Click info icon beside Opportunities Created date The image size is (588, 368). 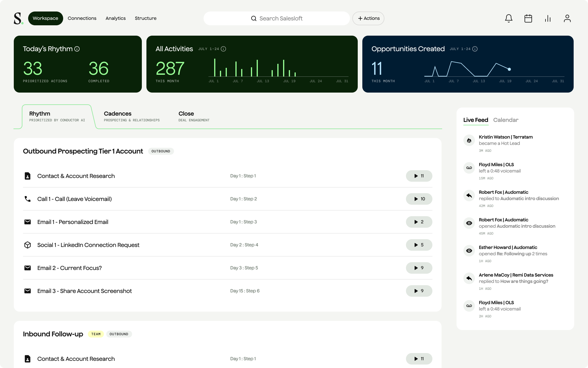click(x=475, y=49)
